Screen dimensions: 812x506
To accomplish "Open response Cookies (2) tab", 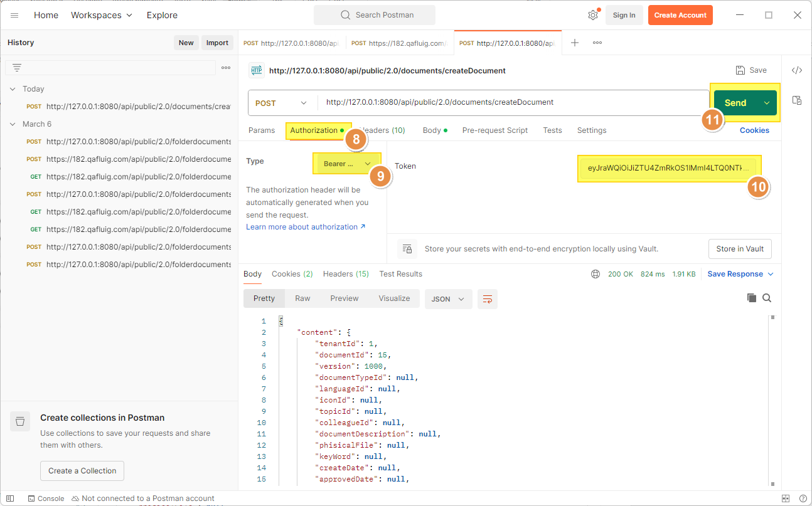I will [x=292, y=274].
